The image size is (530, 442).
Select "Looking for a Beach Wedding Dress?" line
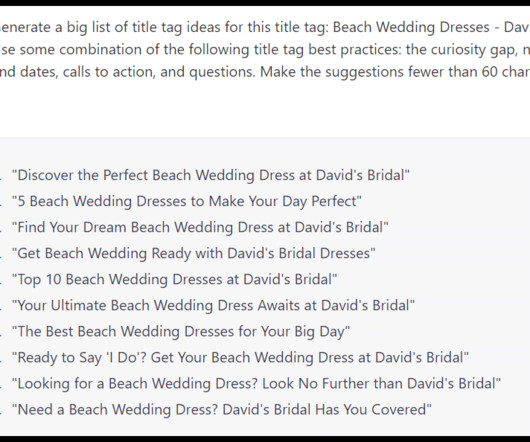pyautogui.click(x=256, y=384)
